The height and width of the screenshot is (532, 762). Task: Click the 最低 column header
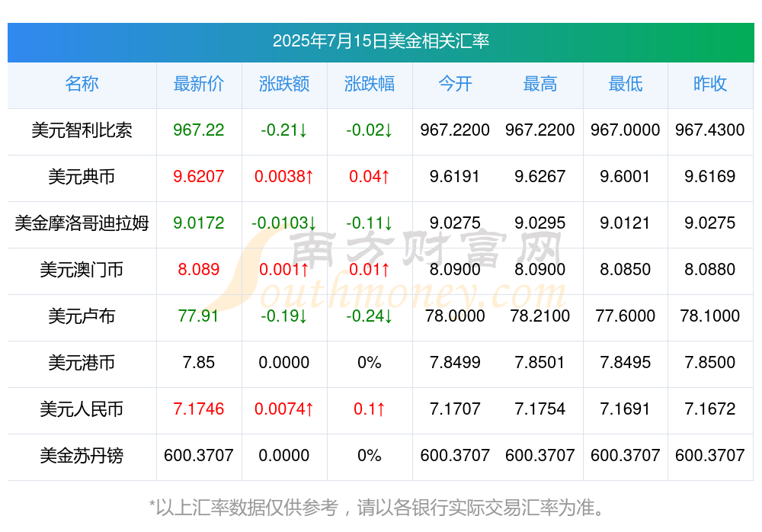tap(626, 84)
